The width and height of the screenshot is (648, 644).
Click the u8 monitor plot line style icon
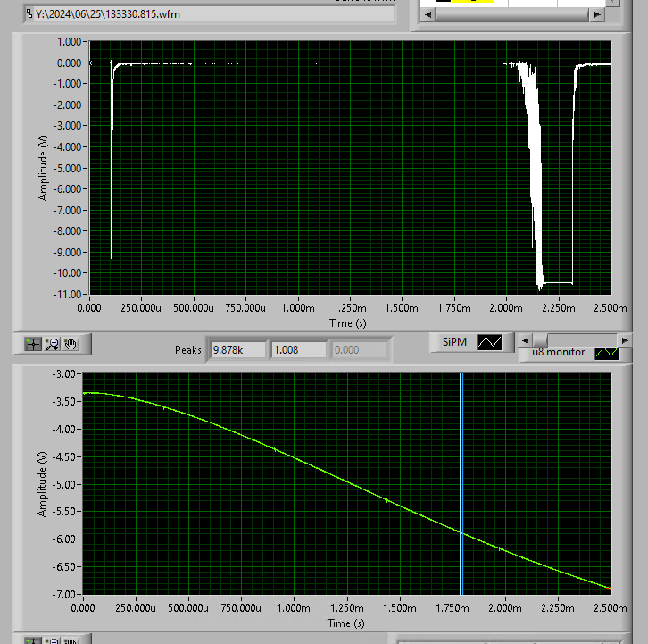(x=607, y=354)
